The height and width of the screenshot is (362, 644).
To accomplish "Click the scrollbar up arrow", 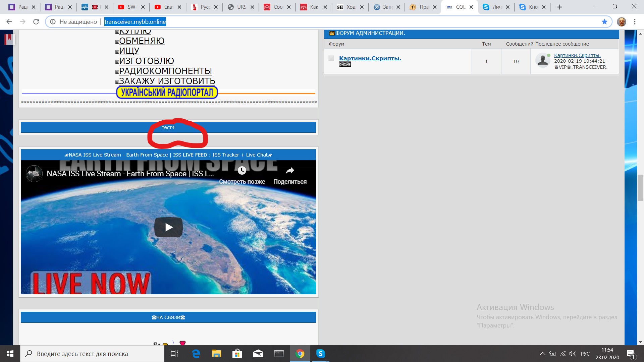I will pyautogui.click(x=640, y=34).
